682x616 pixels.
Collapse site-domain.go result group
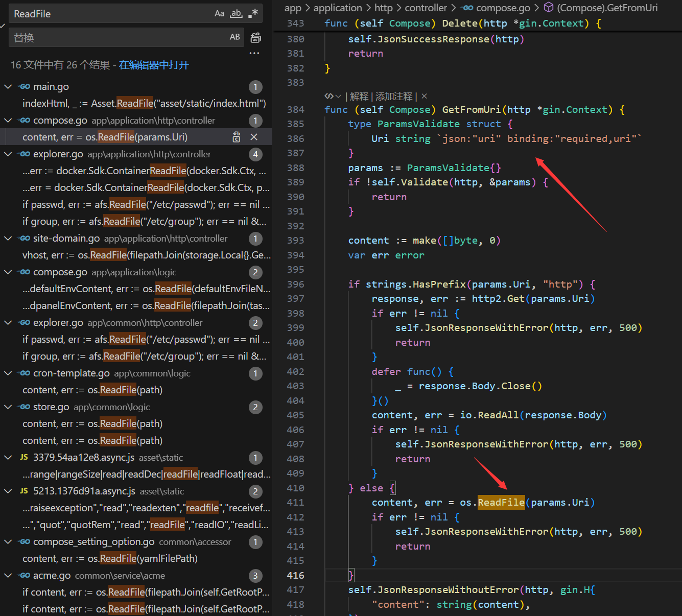tap(8, 239)
